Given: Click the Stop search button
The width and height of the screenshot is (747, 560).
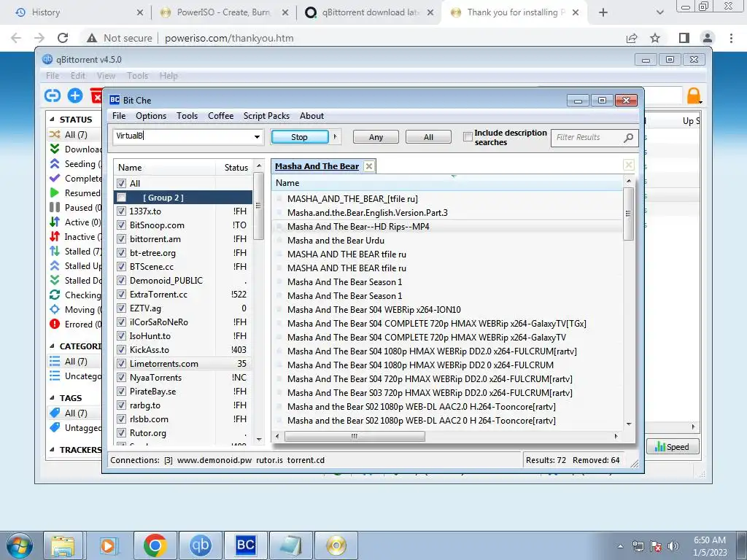Looking at the screenshot, I should [x=300, y=137].
